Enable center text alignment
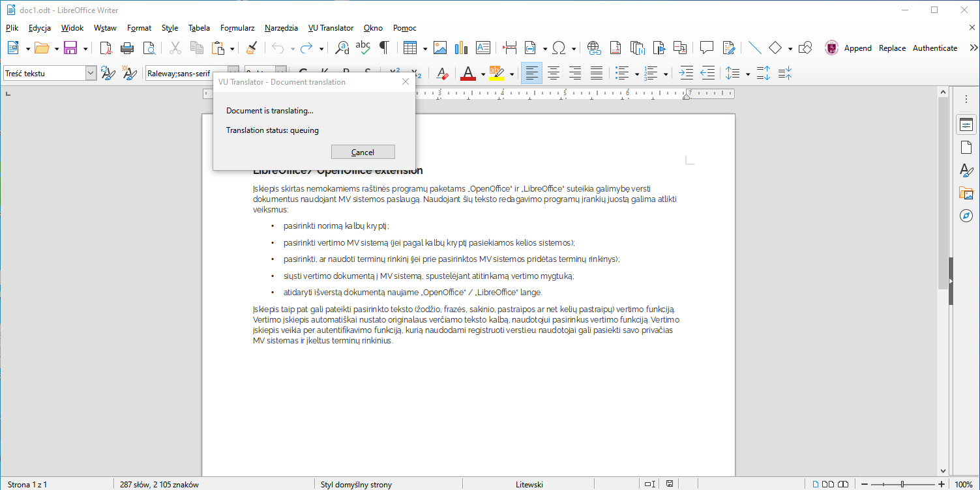Viewport: 980px width, 490px height. [x=554, y=74]
